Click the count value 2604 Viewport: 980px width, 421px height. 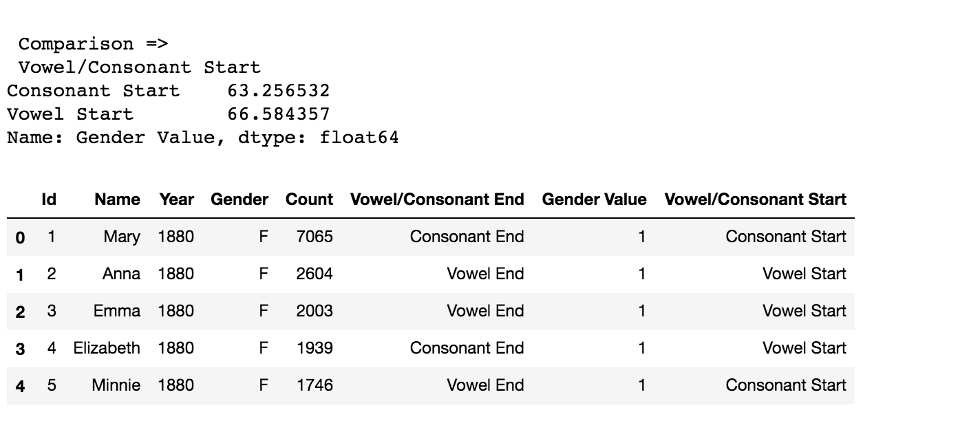click(315, 274)
